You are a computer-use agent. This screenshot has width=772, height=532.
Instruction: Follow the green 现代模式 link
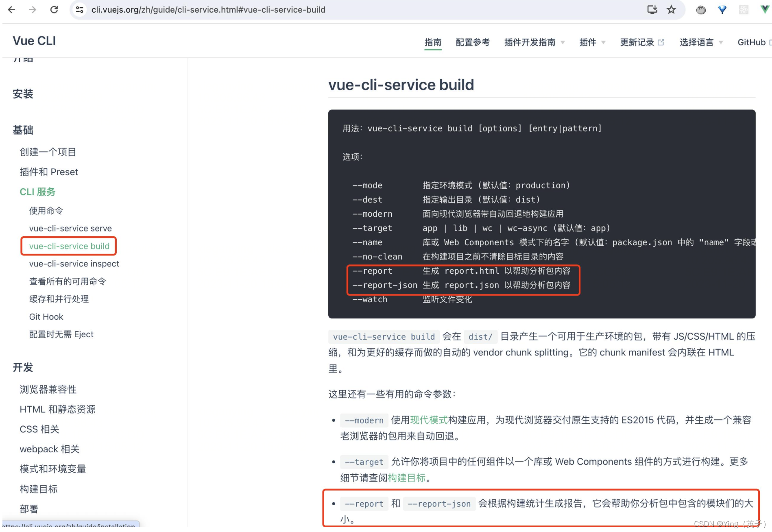coord(429,420)
